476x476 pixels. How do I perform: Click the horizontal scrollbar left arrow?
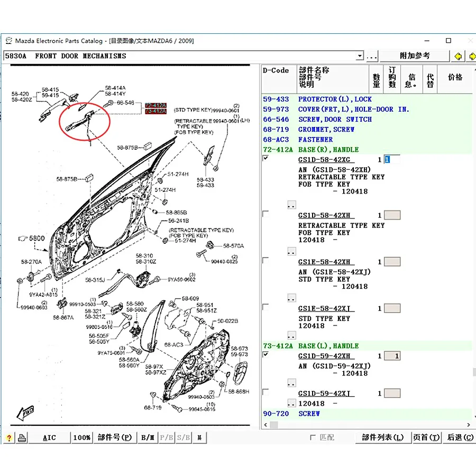coord(266,425)
